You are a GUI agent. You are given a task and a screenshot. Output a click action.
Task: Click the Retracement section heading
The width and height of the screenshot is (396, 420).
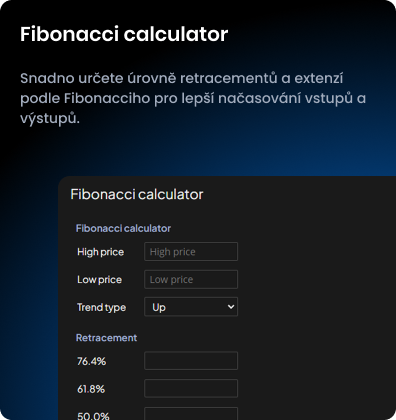pos(106,338)
